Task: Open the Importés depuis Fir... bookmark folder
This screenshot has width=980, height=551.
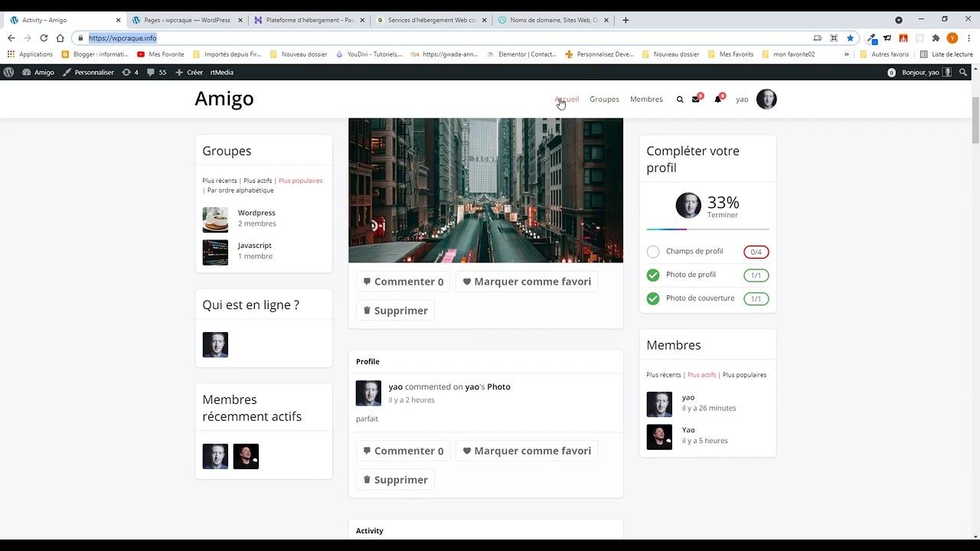Action: point(227,54)
